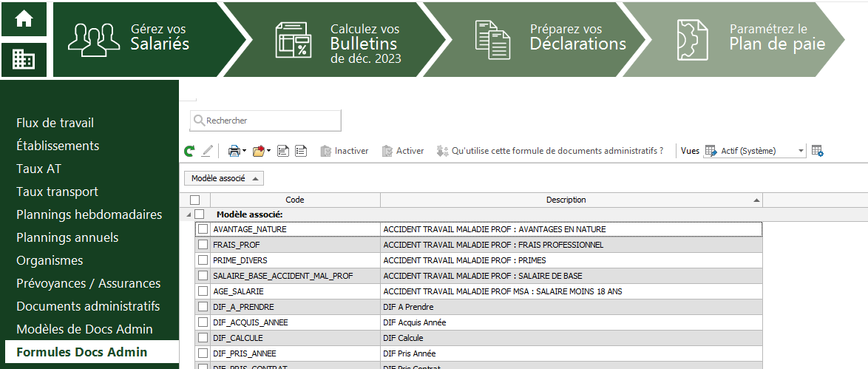868x369 pixels.
Task: Select the SALAIRE_BASE_ACCIDENT_MAL_PROF code cell
Action: click(x=295, y=276)
